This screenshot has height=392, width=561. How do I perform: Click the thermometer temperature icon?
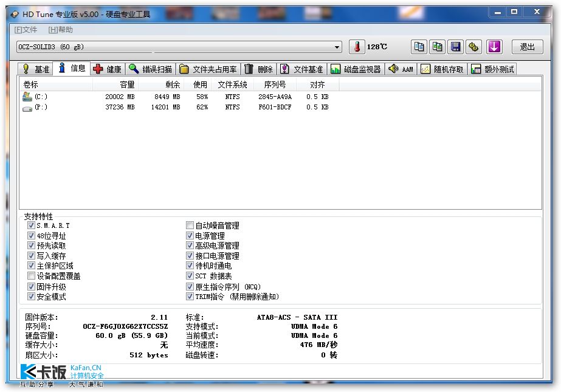click(x=357, y=47)
